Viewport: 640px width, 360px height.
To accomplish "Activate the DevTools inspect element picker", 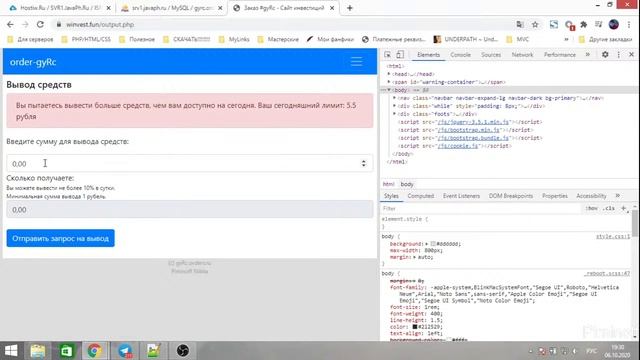I will tap(387, 55).
